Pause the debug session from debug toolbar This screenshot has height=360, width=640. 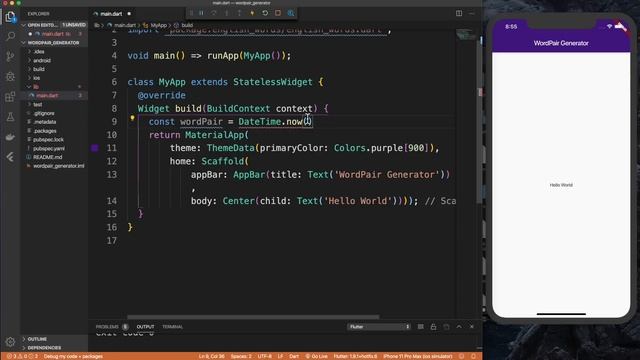click(202, 13)
